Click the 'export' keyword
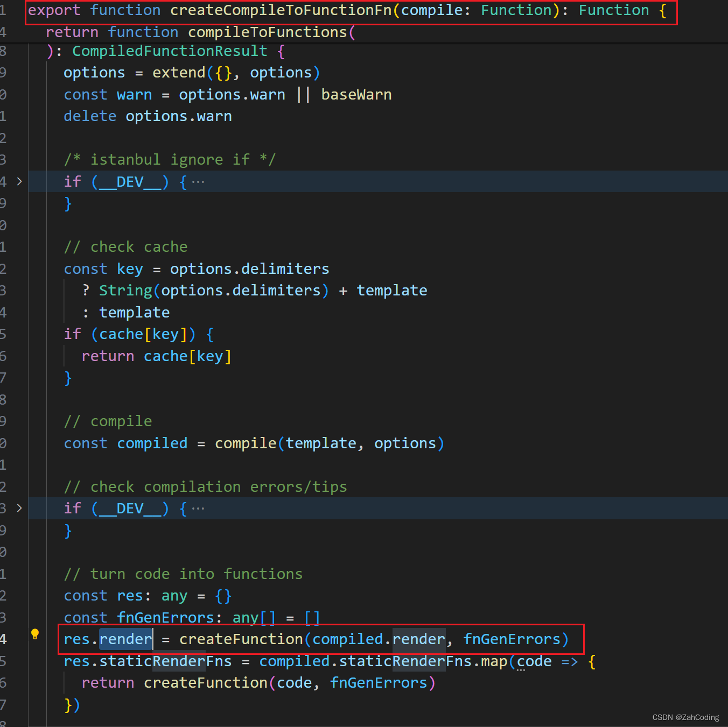This screenshot has width=728, height=727. [x=54, y=10]
